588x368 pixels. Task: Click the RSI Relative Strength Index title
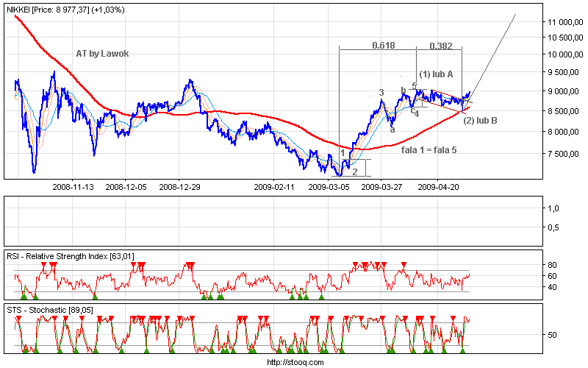pos(71,256)
